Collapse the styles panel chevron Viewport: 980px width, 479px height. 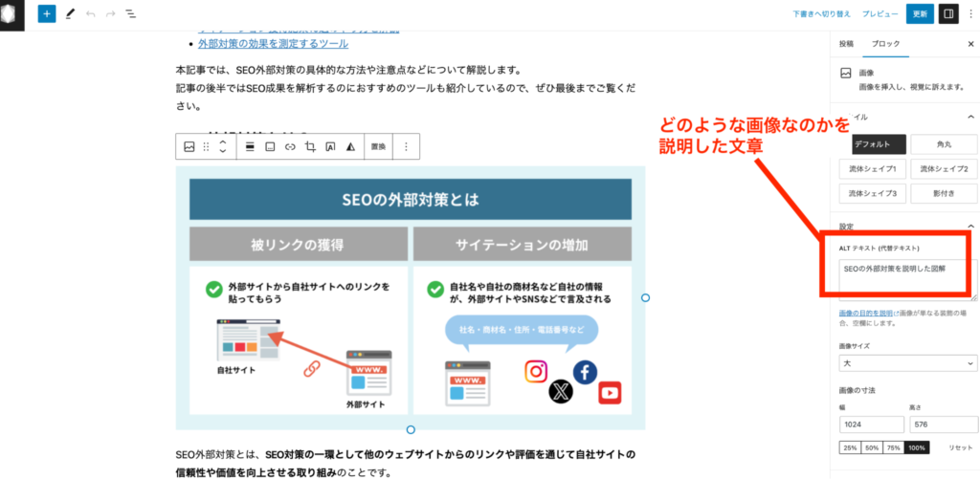(x=970, y=117)
